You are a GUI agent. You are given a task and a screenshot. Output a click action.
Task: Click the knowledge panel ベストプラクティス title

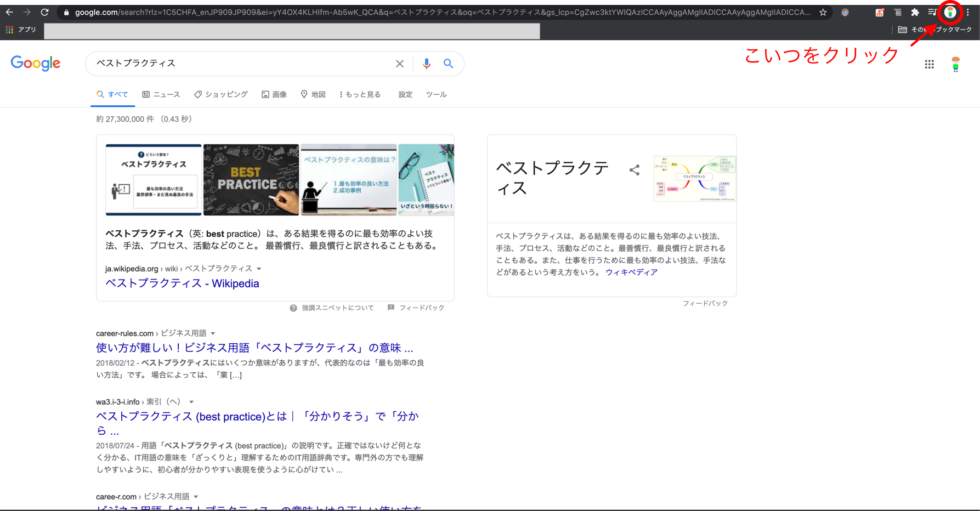coord(552,178)
